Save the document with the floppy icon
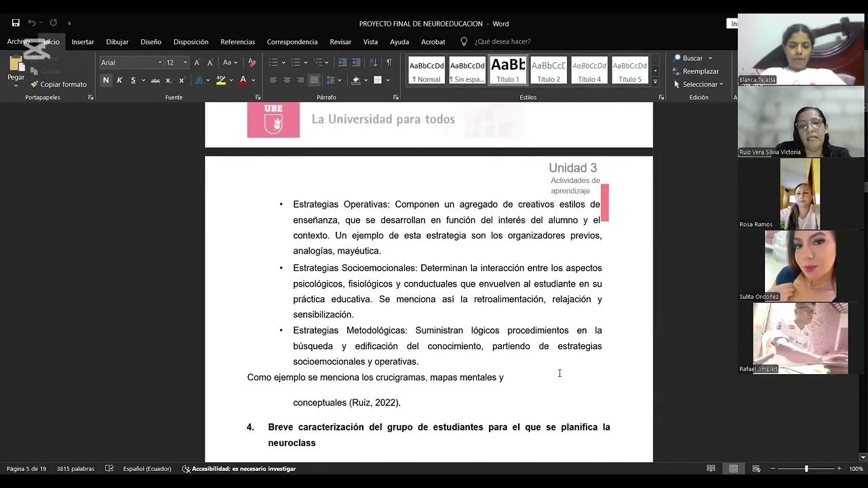Viewport: 868px width, 488px height. (16, 23)
